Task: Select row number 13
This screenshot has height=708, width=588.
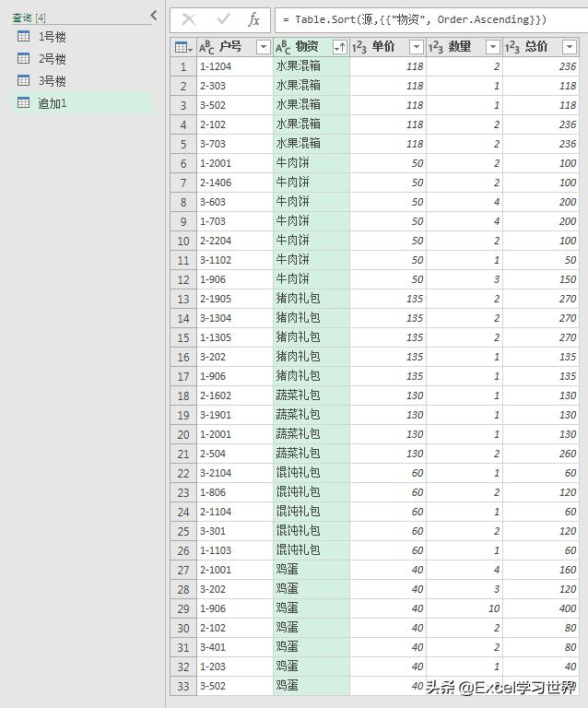Action: (x=183, y=299)
